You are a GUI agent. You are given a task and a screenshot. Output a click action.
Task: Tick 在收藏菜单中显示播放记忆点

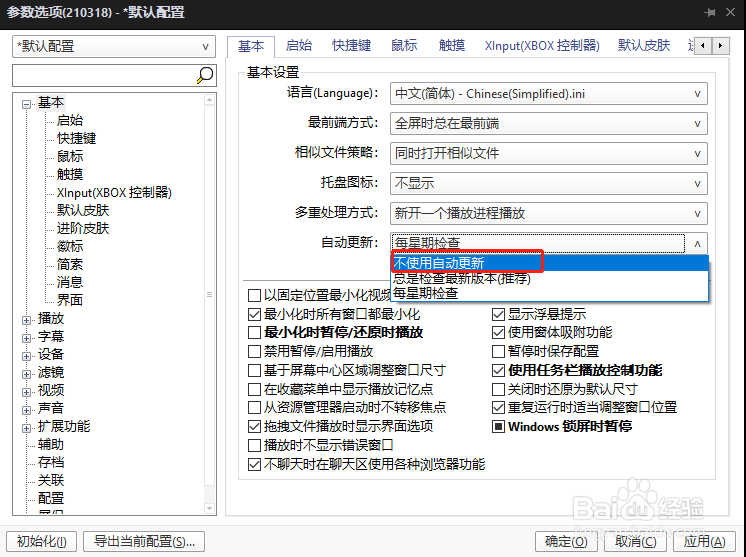click(x=255, y=390)
